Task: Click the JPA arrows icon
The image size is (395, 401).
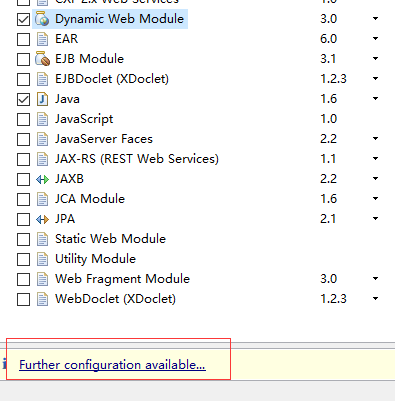Action: 42,219
